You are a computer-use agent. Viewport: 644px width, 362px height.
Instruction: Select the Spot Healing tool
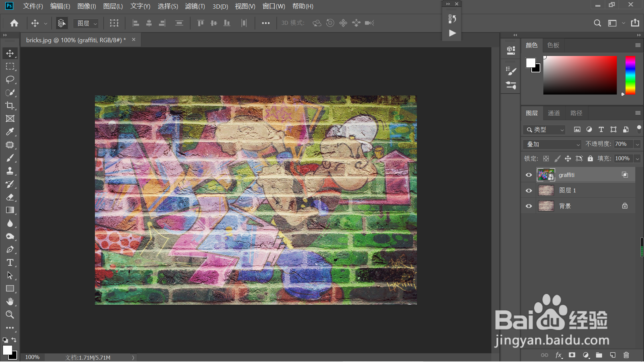(x=10, y=145)
